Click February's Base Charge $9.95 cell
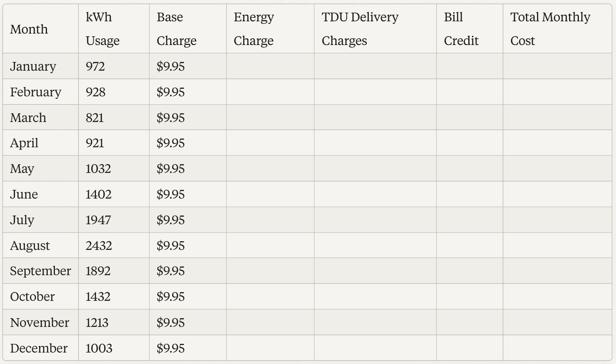Viewport: 616px width, 364px height. pos(171,92)
